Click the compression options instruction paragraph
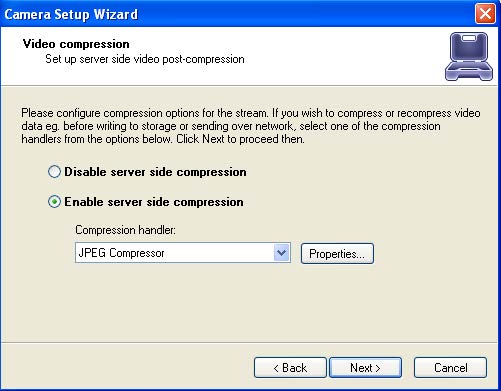The width and height of the screenshot is (501, 391). point(251,126)
